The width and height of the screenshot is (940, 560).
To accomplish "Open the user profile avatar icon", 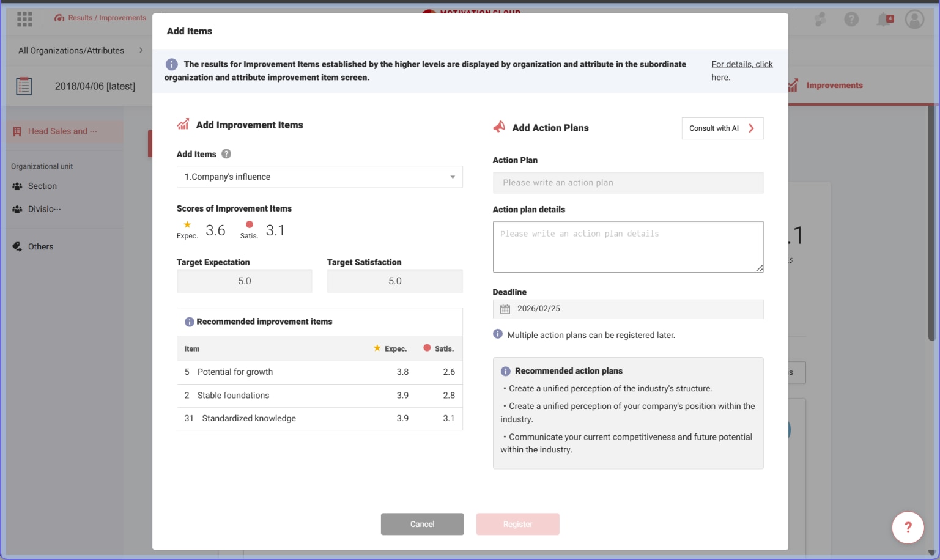I will [x=914, y=20].
